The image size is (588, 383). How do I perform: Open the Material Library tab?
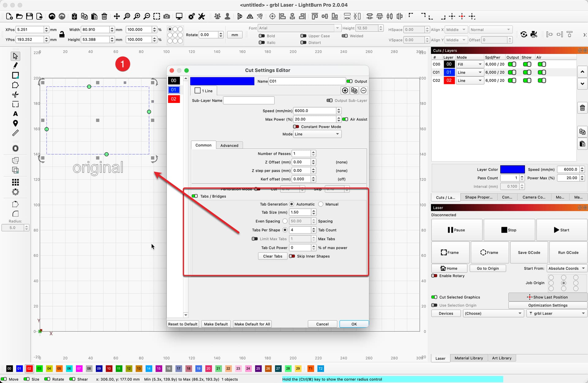pos(469,358)
